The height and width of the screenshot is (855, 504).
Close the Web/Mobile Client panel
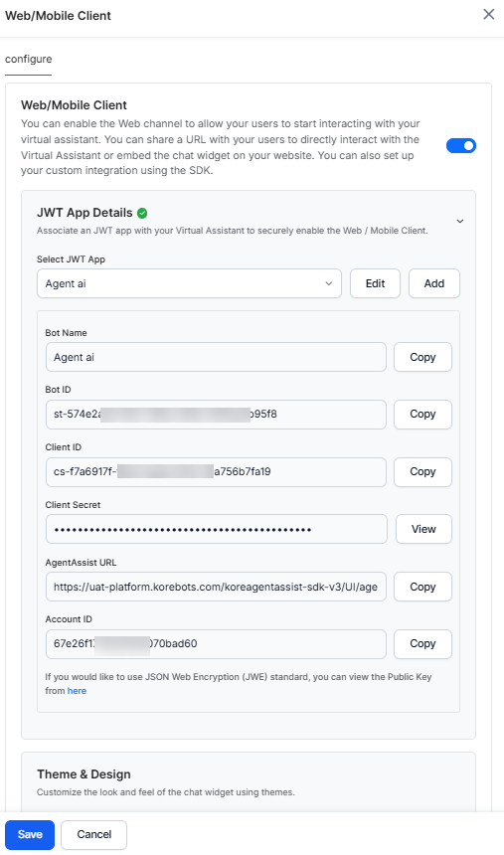click(x=489, y=14)
